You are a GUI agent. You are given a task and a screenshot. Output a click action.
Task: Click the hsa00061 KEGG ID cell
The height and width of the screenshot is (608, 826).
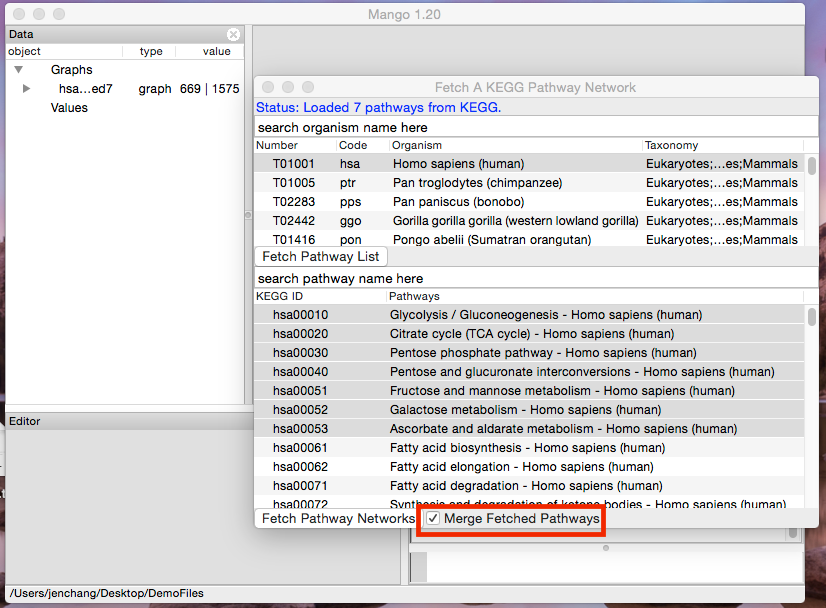point(300,448)
